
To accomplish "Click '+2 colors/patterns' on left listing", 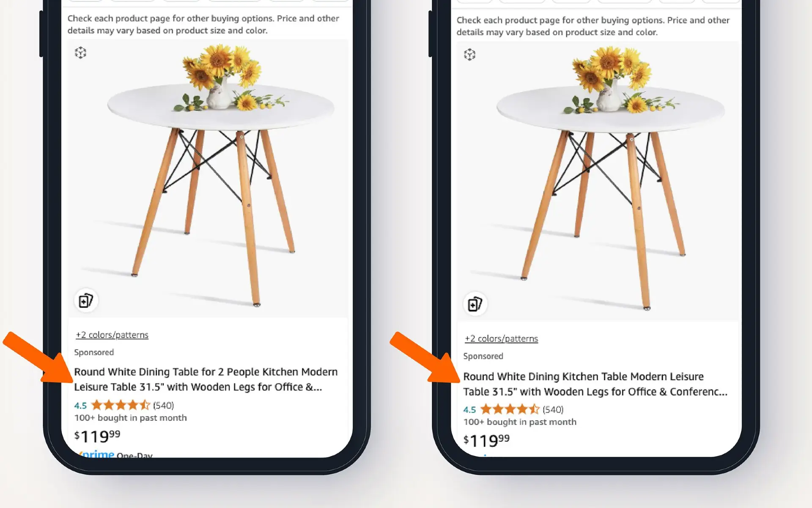I will coord(111,334).
